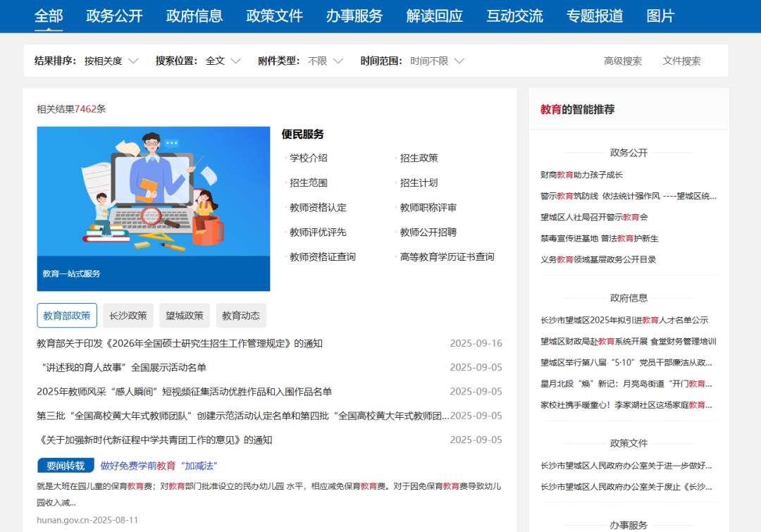Open “讲述我的育人故事”全国展示活动名单
The width and height of the screenshot is (761, 532).
124,367
